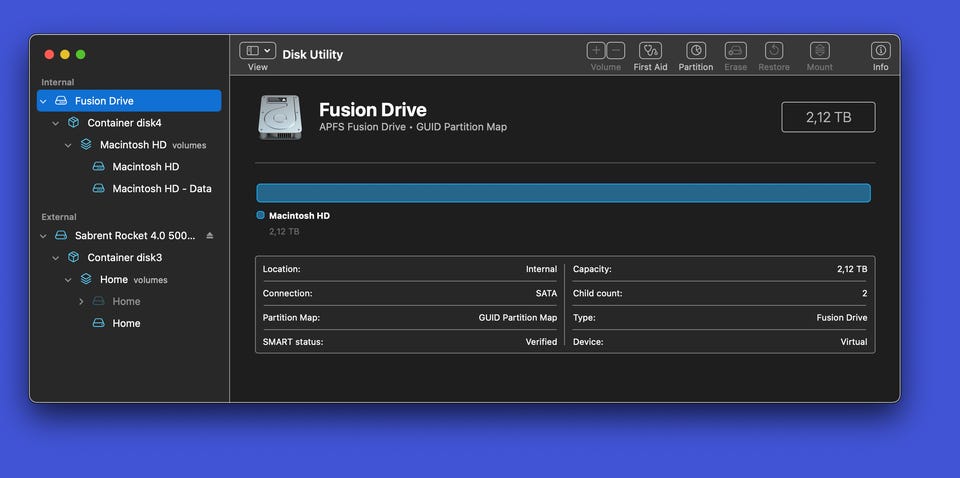
Task: Collapse the Container disk4 chevron
Action: (x=56, y=123)
